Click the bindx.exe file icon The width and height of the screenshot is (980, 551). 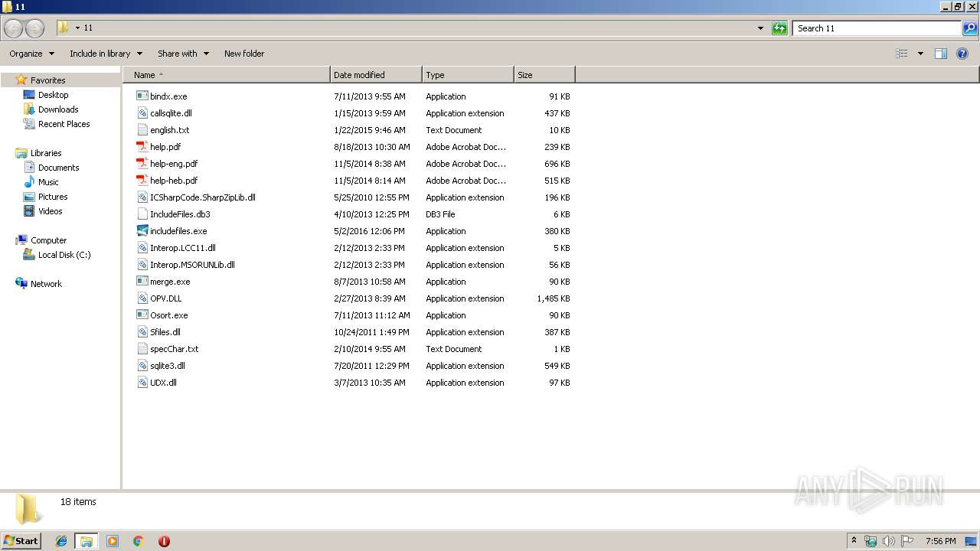(142, 96)
